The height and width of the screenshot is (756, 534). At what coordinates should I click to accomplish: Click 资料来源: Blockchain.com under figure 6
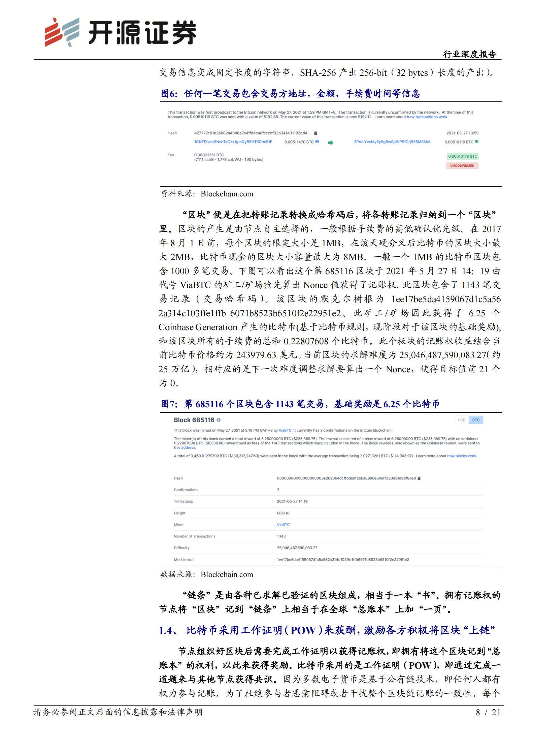pyautogui.click(x=207, y=194)
